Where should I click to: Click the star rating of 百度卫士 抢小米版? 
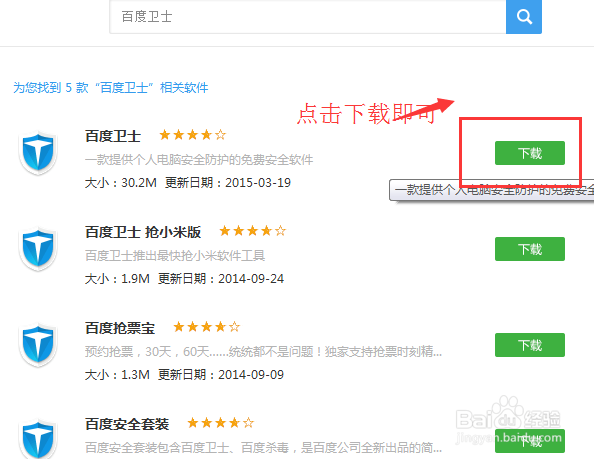point(253,231)
